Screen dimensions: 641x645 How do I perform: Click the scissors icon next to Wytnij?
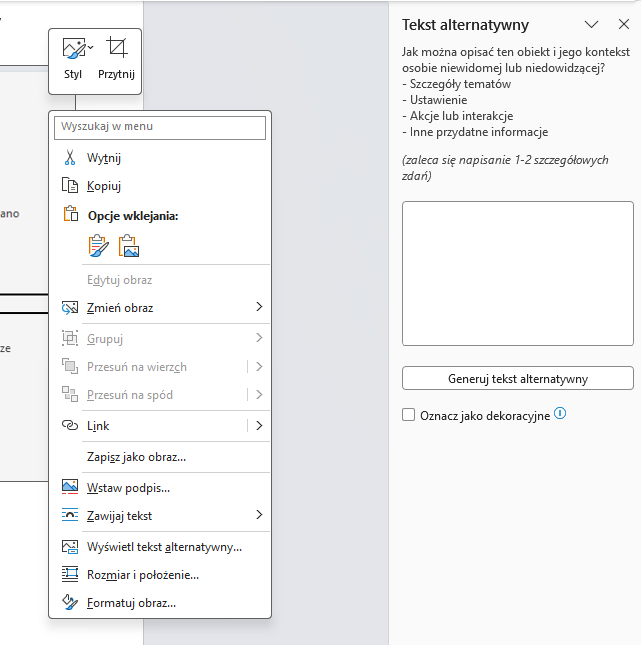tap(70, 158)
